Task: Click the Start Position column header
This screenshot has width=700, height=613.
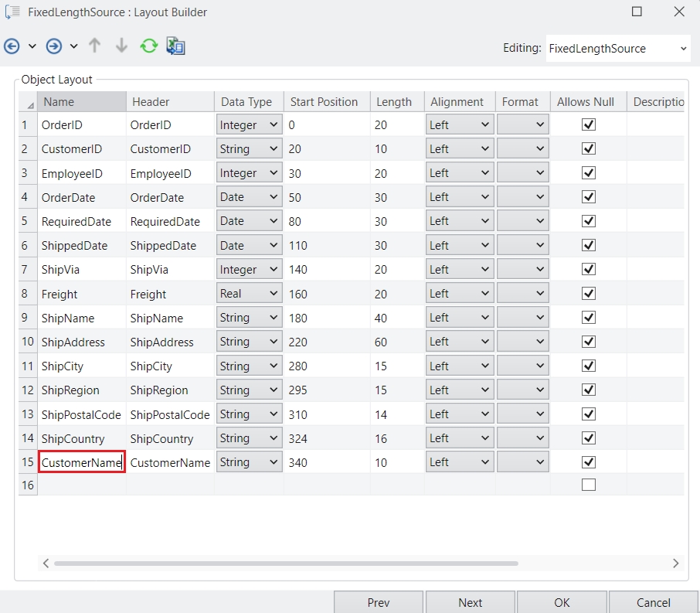Action: click(324, 102)
